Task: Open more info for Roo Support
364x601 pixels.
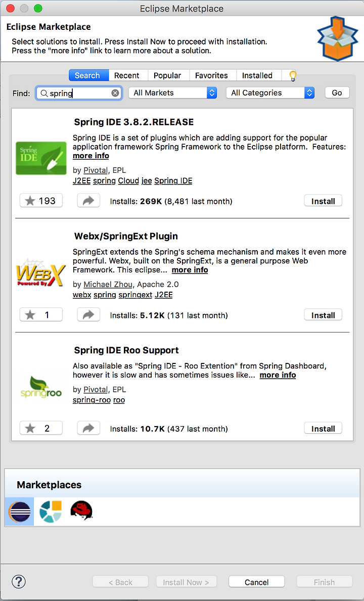Action: (278, 375)
